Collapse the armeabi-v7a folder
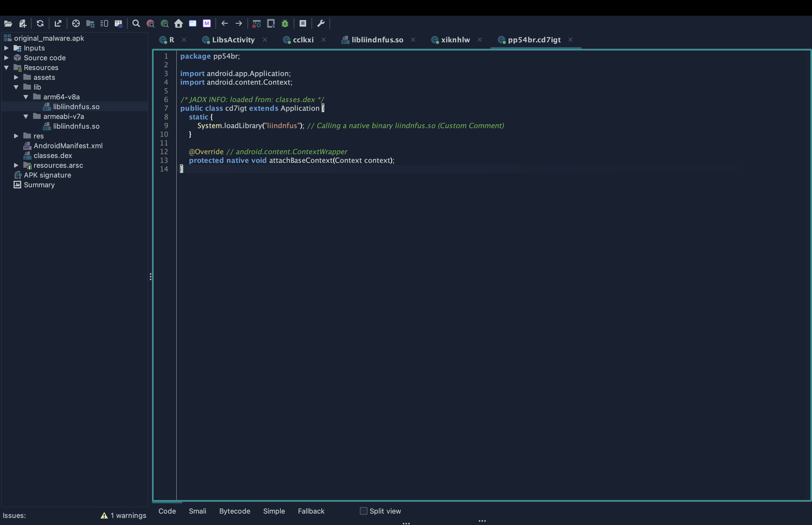This screenshot has width=812, height=525. coord(26,116)
